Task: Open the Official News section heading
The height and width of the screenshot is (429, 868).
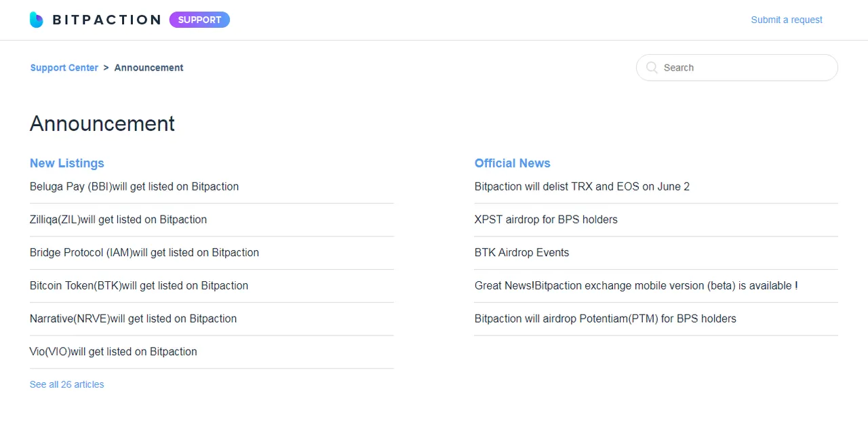Action: point(513,163)
